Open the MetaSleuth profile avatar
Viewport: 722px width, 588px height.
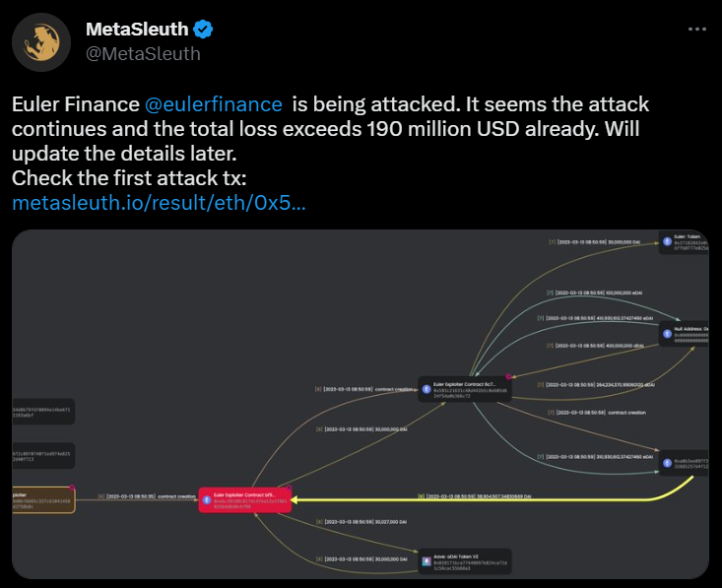41,42
